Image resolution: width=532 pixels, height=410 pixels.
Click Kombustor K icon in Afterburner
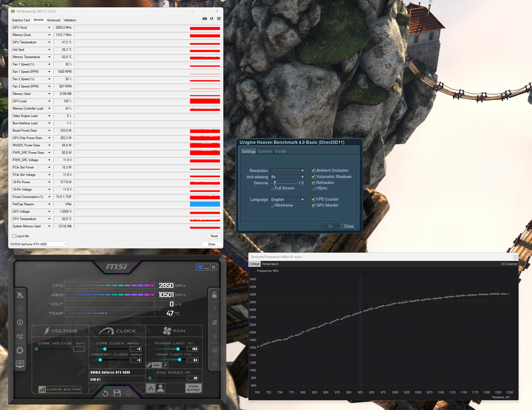(20, 309)
